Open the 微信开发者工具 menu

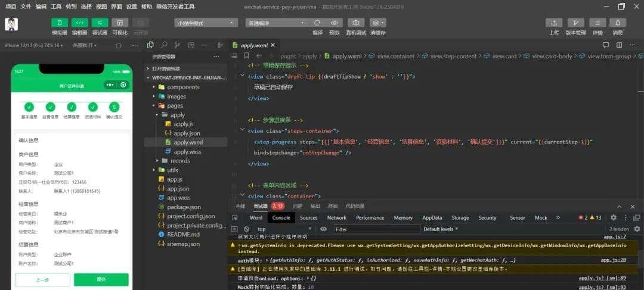pos(176,7)
